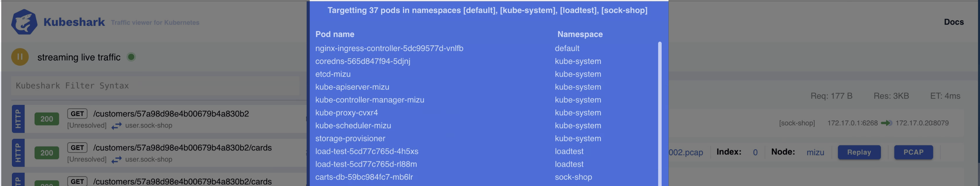Viewport: 980px width, 186px height.
Task: Click the Kubeshark shark logo icon
Action: (x=24, y=22)
